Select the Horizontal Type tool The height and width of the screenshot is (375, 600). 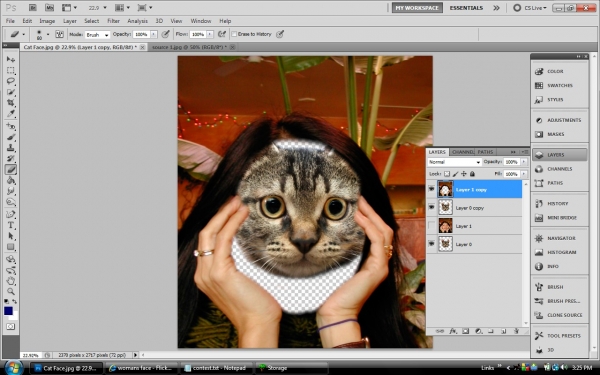pos(11,225)
